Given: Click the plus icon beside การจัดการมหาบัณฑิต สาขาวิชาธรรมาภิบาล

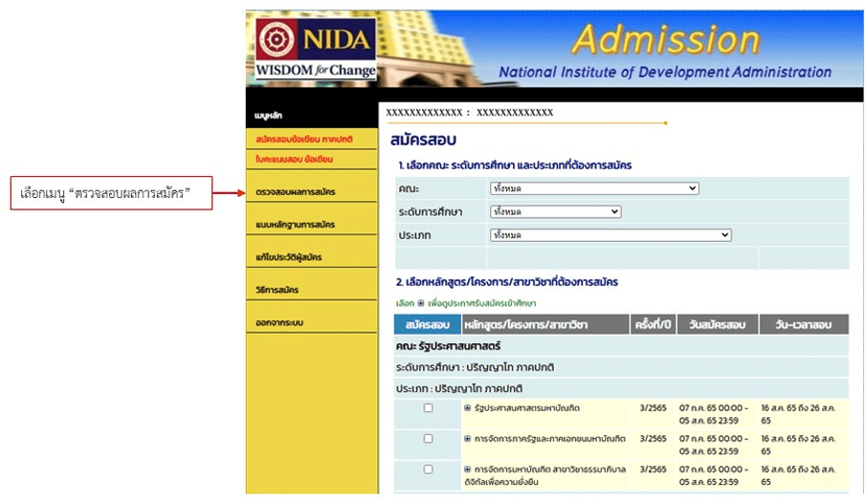Looking at the screenshot, I should (468, 470).
